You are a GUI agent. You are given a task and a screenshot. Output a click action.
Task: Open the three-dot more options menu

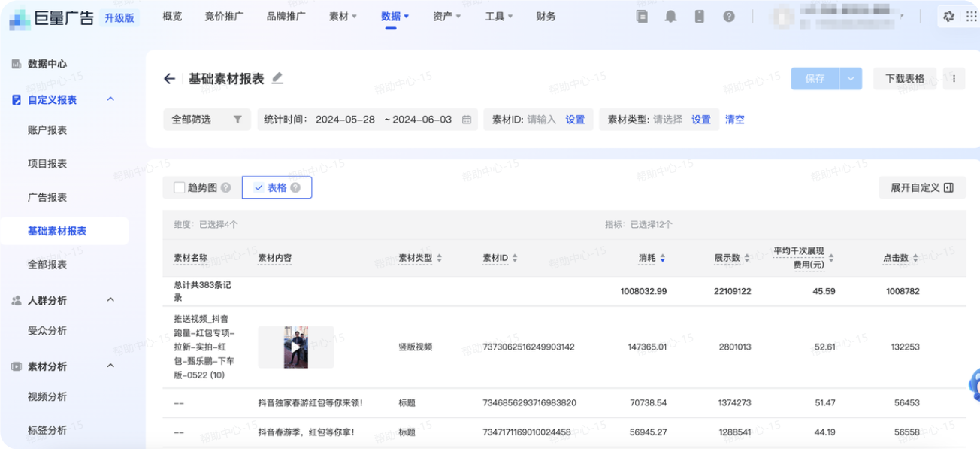coord(954,79)
